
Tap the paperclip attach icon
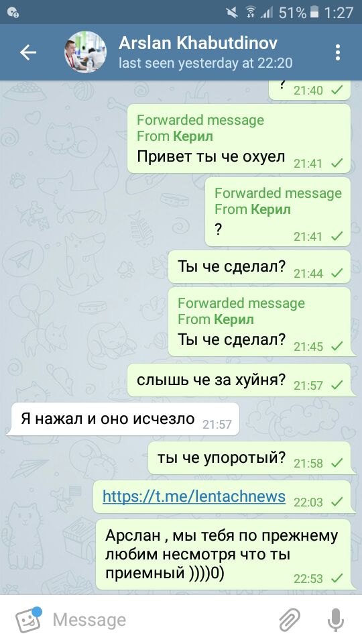click(290, 619)
